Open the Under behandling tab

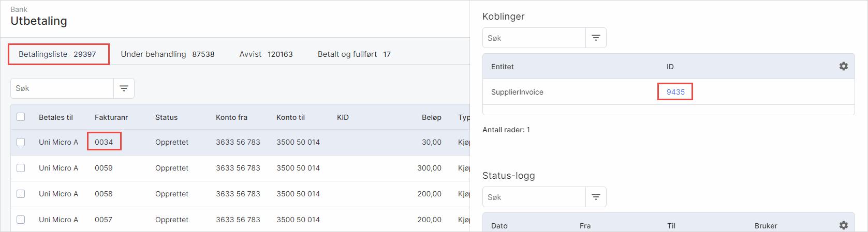tap(167, 54)
